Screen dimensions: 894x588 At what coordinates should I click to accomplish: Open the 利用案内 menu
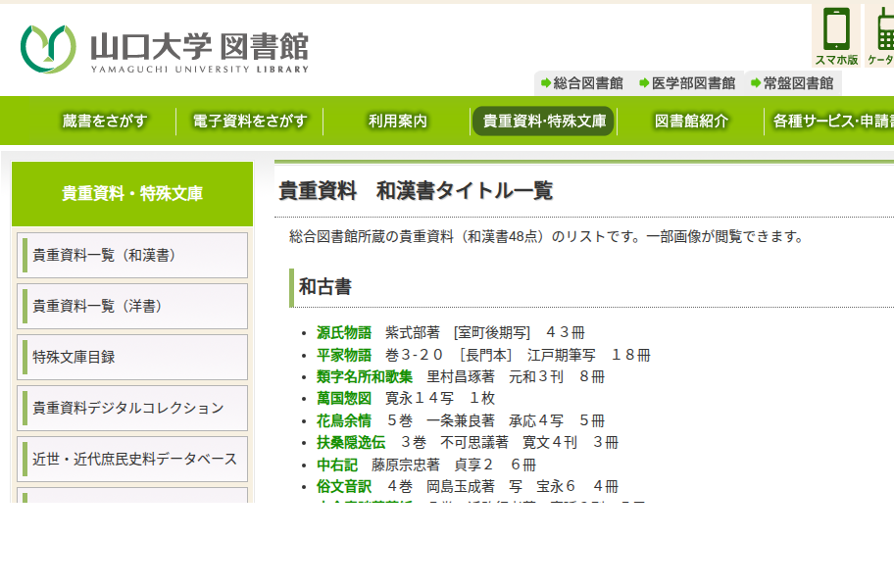coord(397,121)
